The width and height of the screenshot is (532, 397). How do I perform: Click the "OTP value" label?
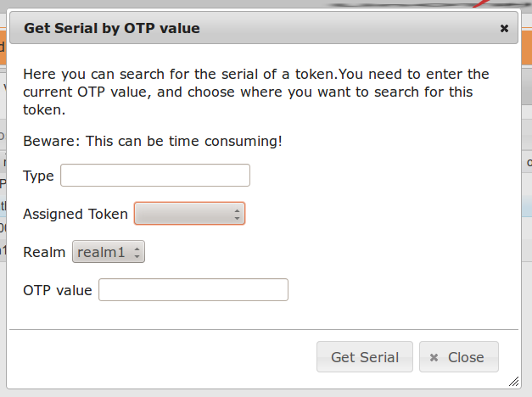[x=57, y=290]
